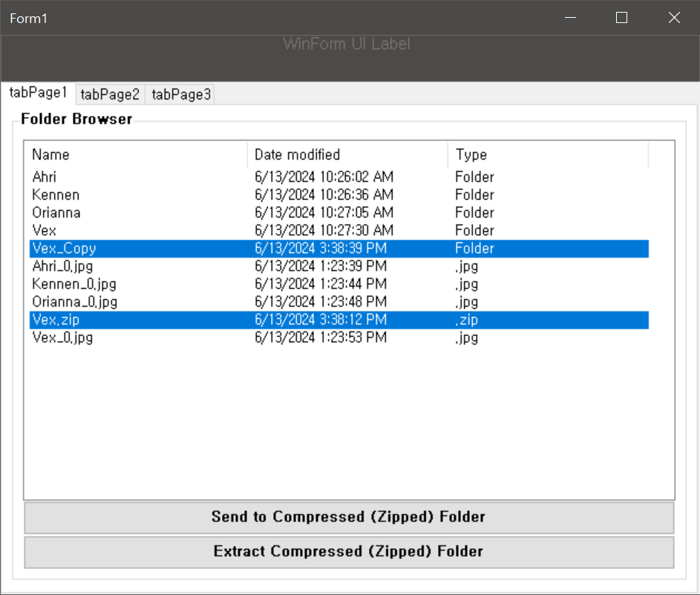Select the Orianna folder row

click(x=339, y=212)
